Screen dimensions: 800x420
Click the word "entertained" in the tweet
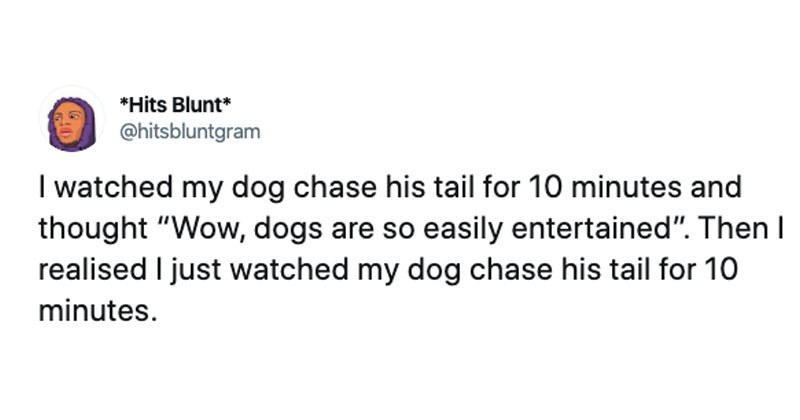pos(591,228)
